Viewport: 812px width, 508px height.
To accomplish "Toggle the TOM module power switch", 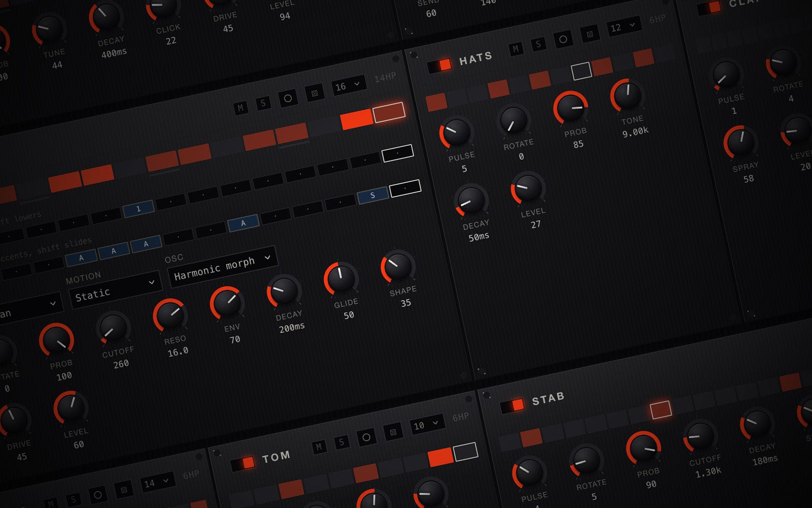I will click(x=243, y=463).
